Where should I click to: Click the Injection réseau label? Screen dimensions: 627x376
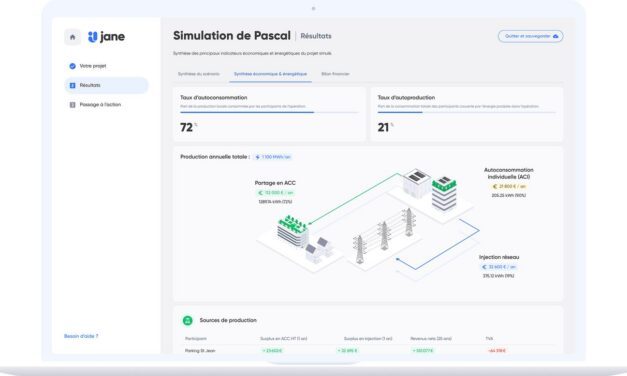pyautogui.click(x=499, y=257)
